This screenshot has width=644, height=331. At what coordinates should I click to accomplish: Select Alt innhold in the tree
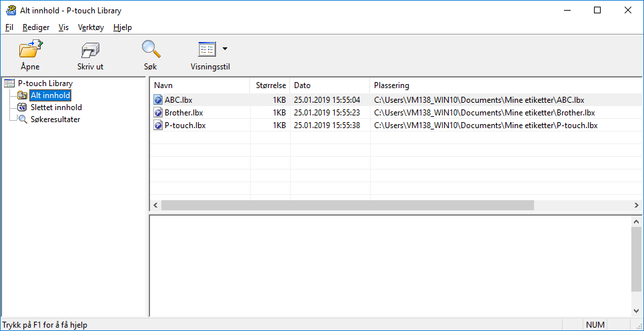50,95
